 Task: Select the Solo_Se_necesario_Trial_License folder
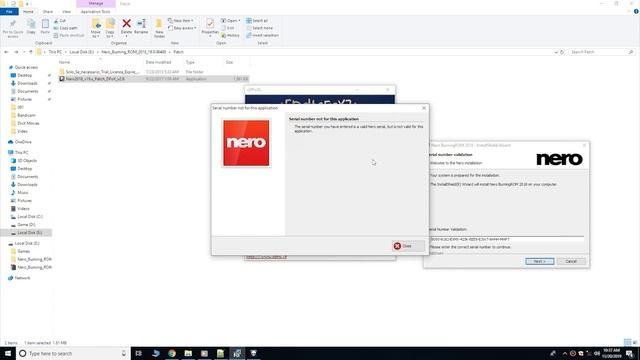[153, 72]
